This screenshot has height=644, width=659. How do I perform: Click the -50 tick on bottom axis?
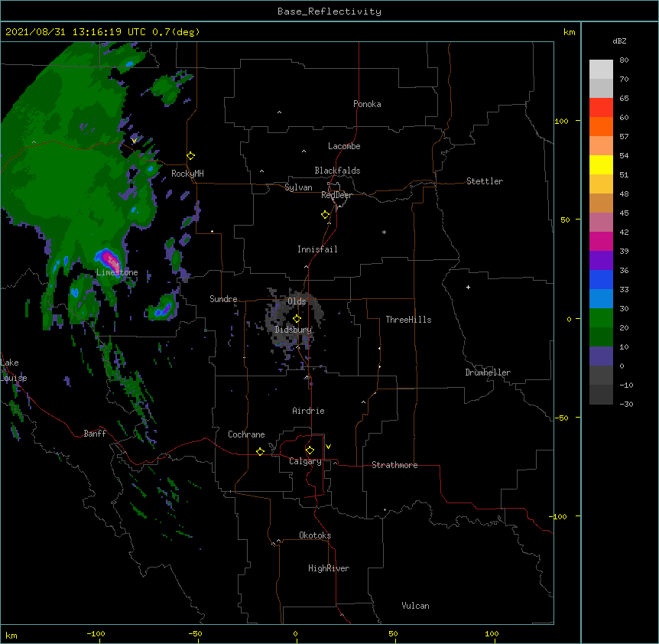click(x=195, y=633)
